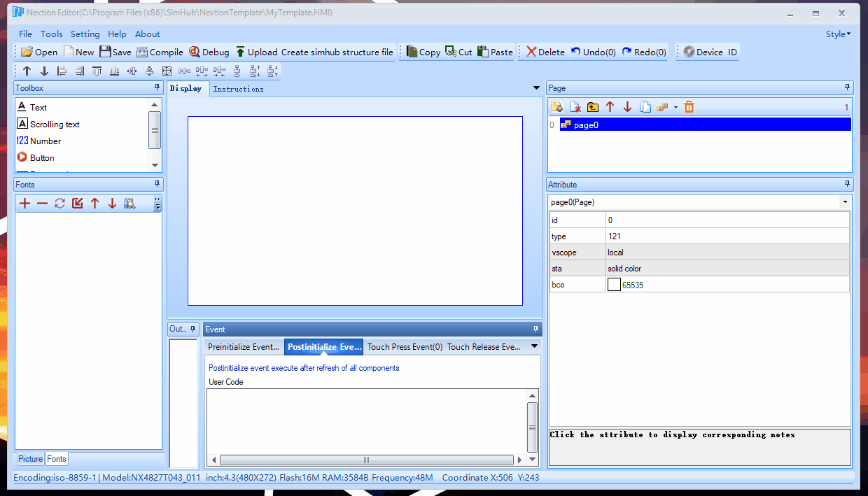Pin the Toolbox panel with the pin icon
This screenshot has width=868, height=496.
coord(158,87)
